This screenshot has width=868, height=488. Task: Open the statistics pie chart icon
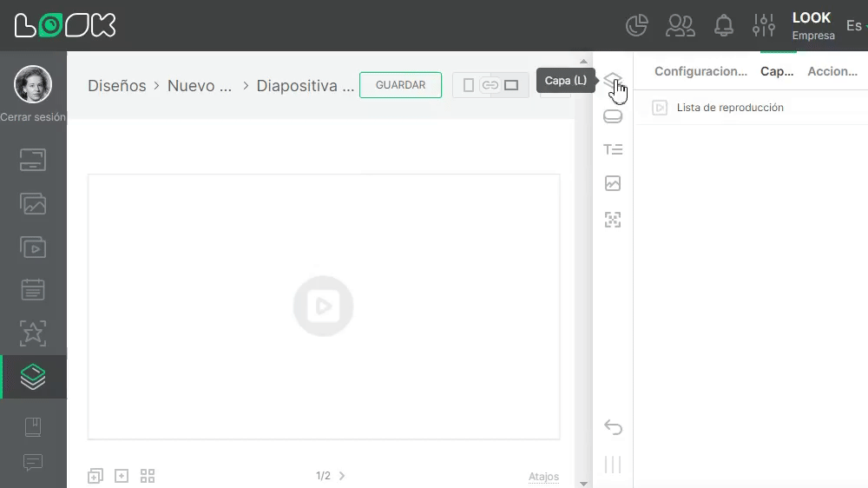point(636,25)
